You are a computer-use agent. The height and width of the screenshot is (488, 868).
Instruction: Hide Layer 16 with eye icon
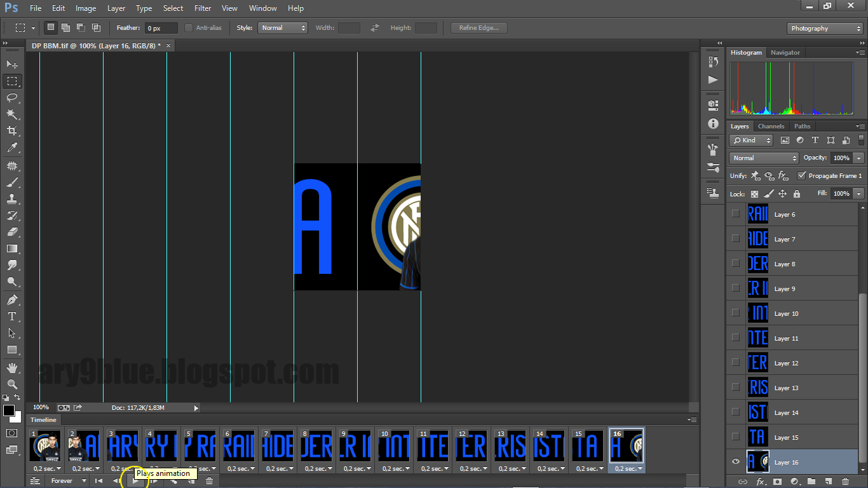pyautogui.click(x=736, y=462)
